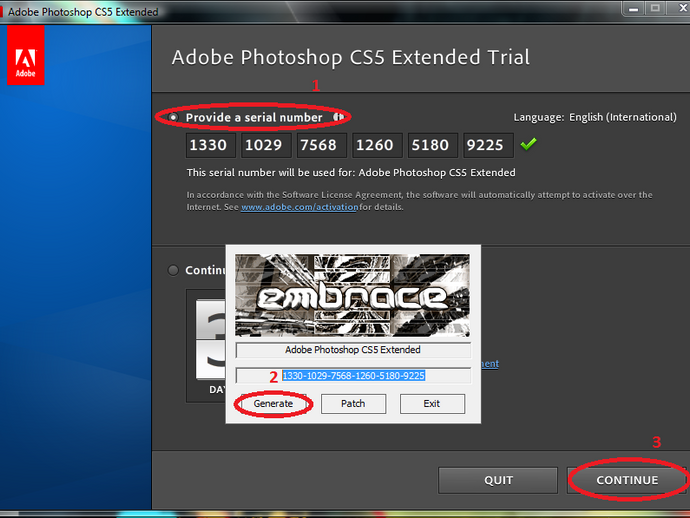The width and height of the screenshot is (690, 518).
Task: Click the days-remaining counter graphic
Action: coord(210,339)
